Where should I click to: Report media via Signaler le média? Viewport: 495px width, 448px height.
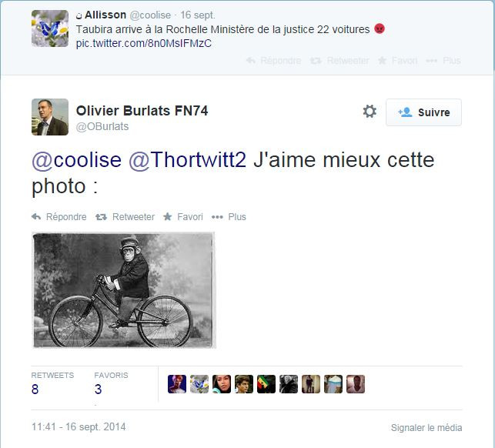tap(426, 428)
